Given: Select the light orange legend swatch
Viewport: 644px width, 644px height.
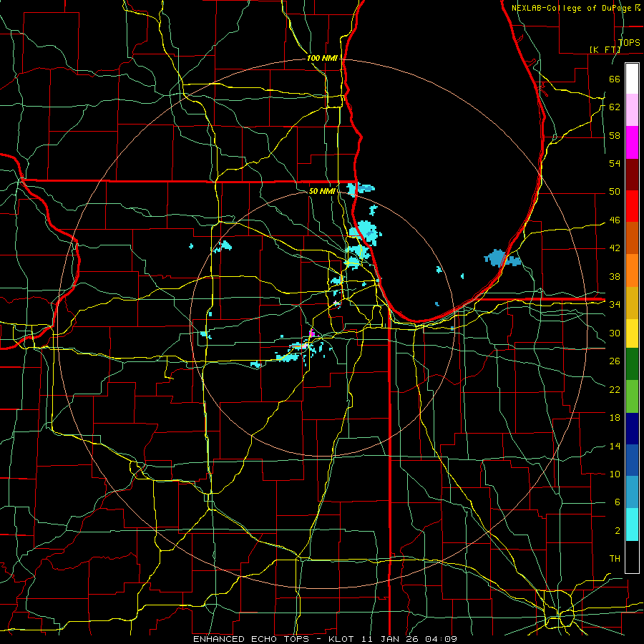Looking at the screenshot, I should click(x=632, y=270).
